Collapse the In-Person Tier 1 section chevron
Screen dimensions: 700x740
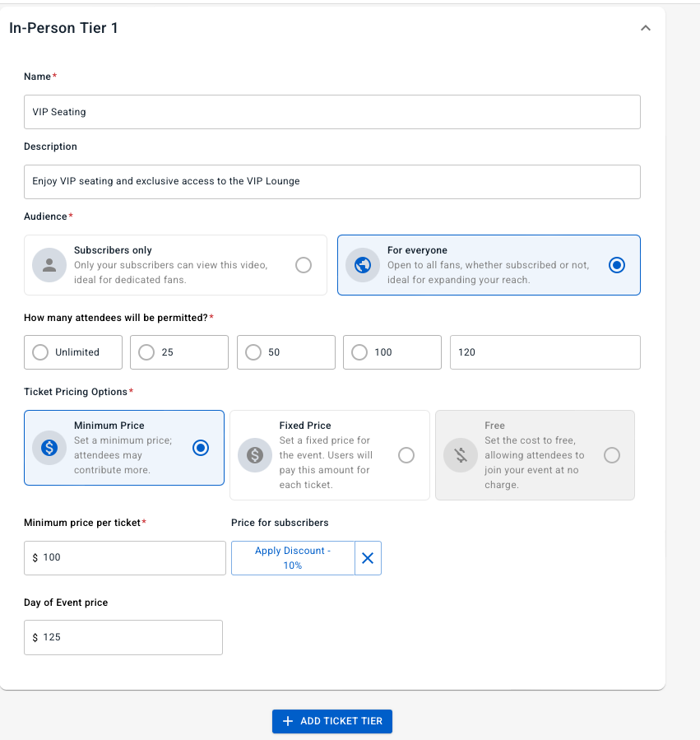(x=645, y=28)
